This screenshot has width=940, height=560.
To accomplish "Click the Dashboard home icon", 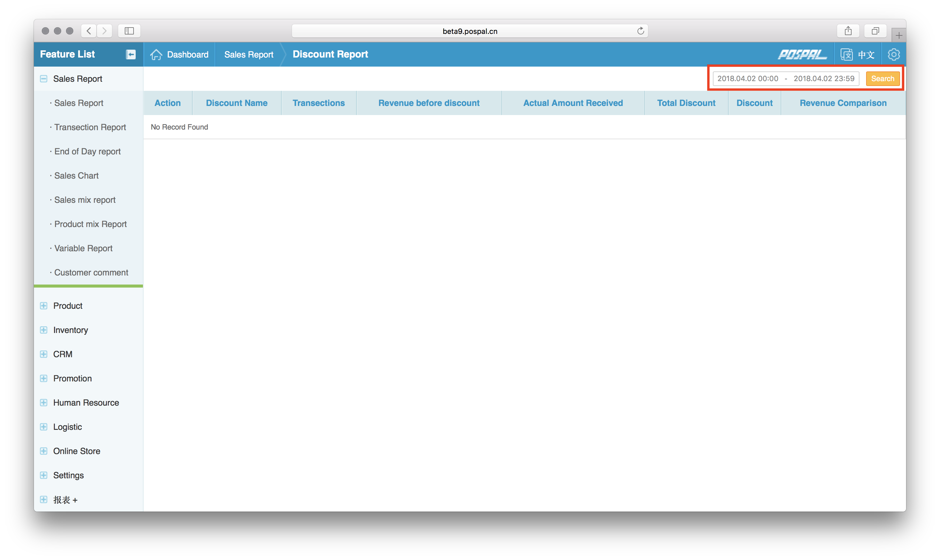I will (x=156, y=54).
